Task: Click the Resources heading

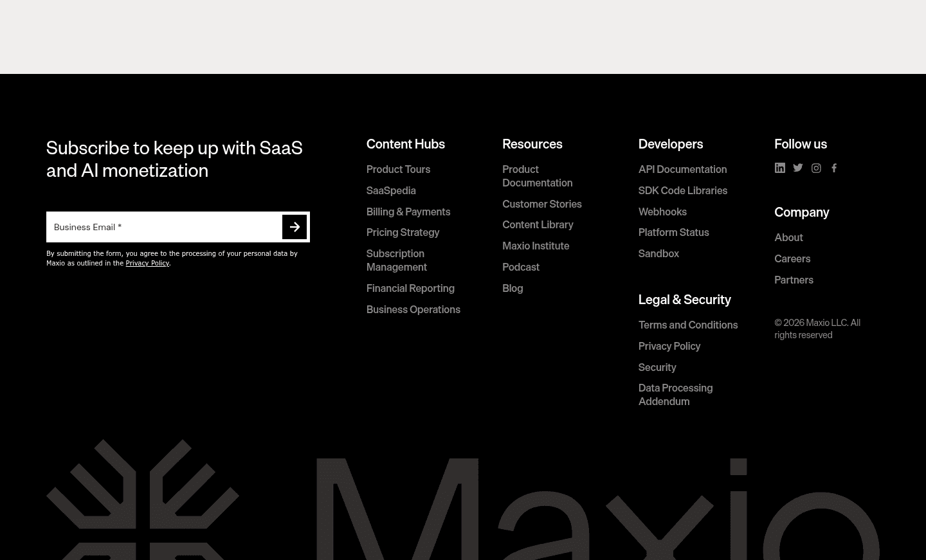Action: coord(532,144)
